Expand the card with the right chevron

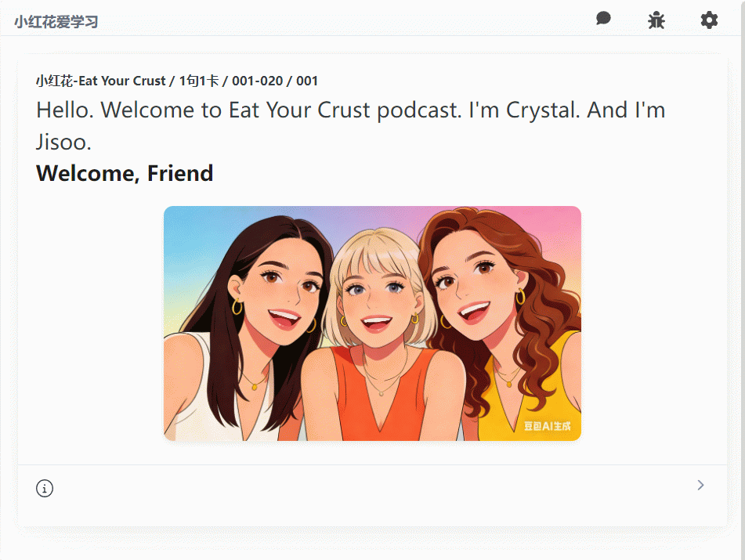(x=700, y=486)
